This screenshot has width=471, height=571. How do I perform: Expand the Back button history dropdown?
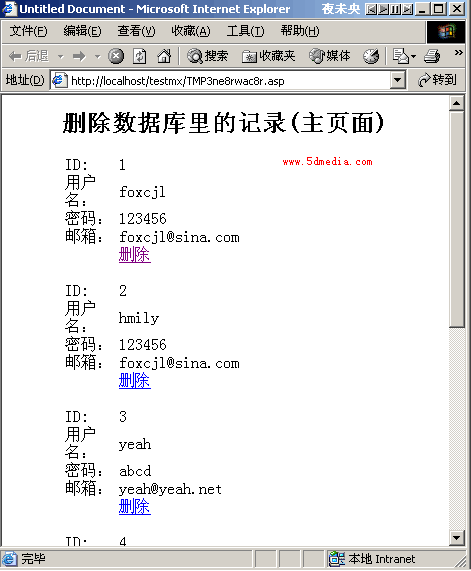click(61, 57)
